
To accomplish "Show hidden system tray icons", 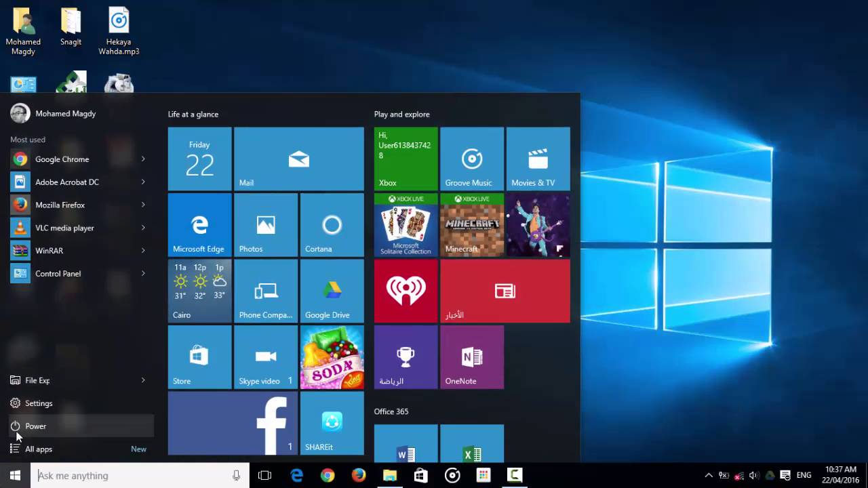I will pos(709,475).
